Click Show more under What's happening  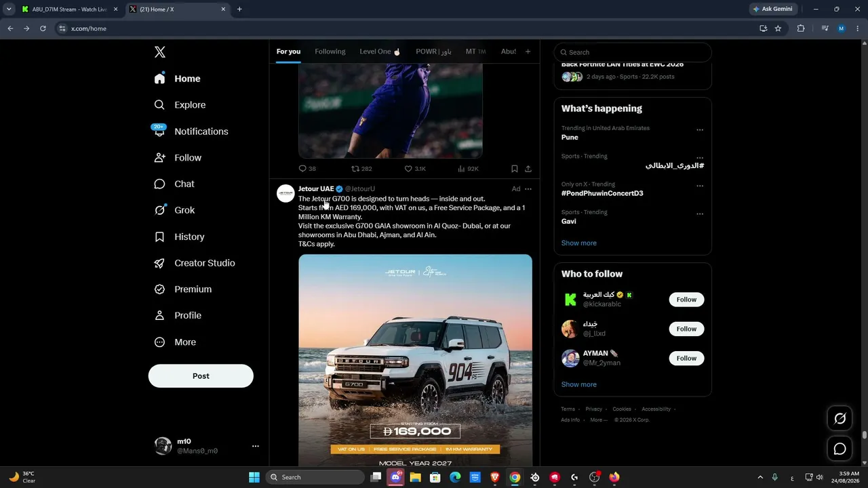[579, 243]
